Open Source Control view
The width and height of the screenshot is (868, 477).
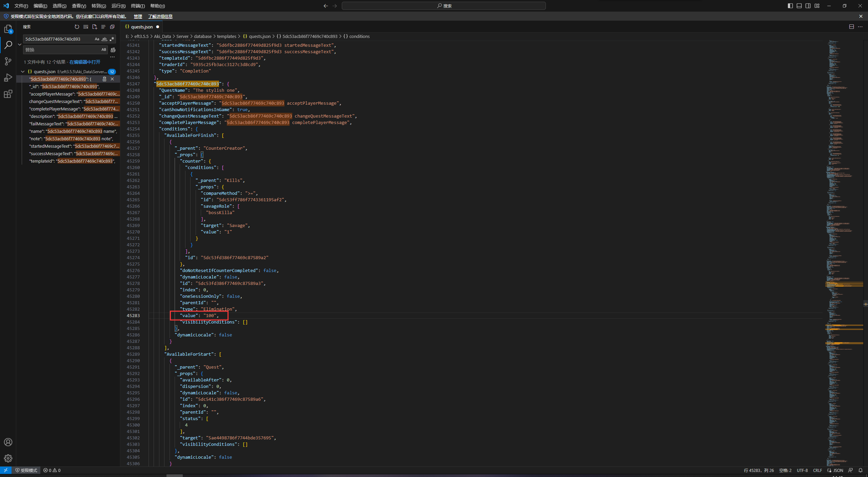click(x=8, y=61)
